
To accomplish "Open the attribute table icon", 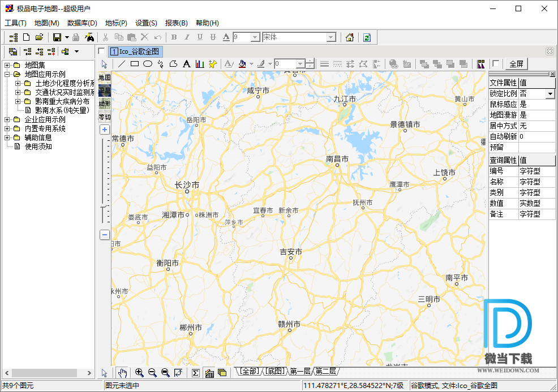I will (209, 373).
